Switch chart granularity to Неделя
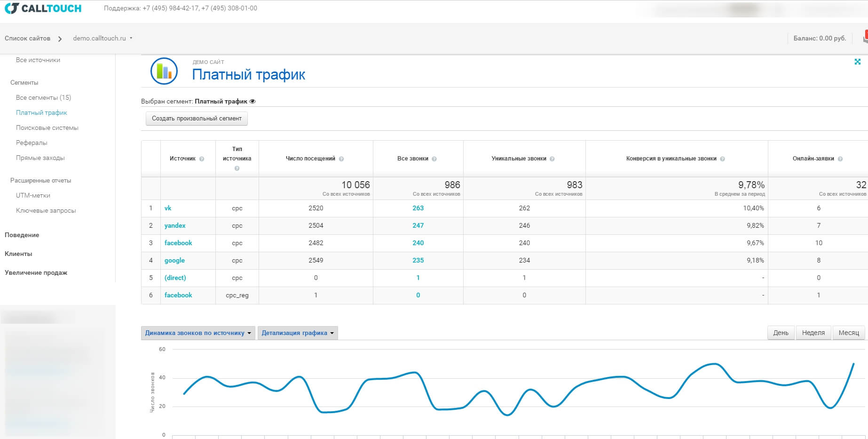 [x=813, y=333]
